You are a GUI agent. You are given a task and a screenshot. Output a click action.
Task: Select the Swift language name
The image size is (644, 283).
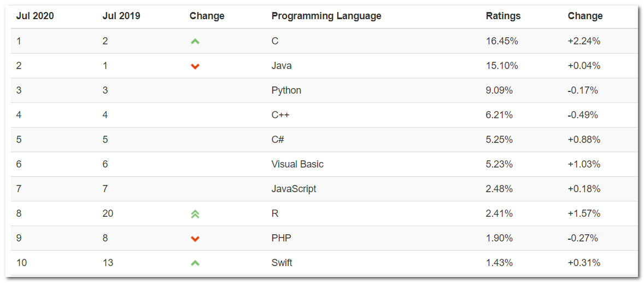pyautogui.click(x=282, y=263)
